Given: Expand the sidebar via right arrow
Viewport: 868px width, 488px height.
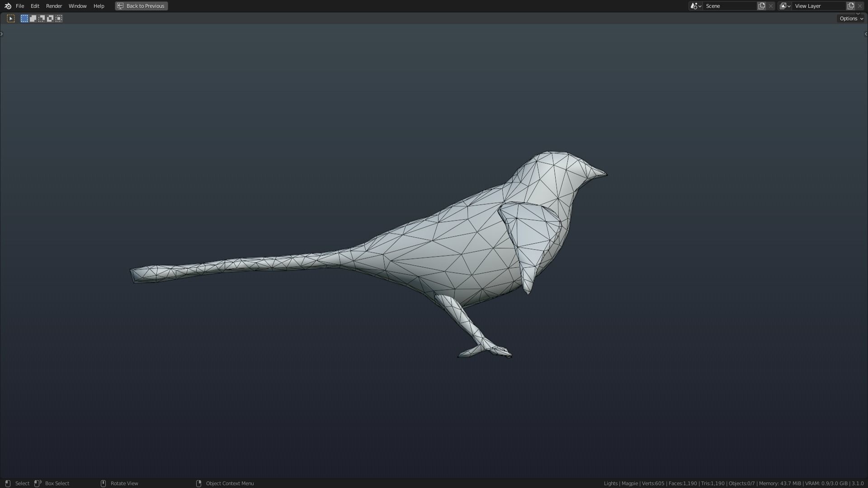Looking at the screenshot, I should click(x=866, y=34).
